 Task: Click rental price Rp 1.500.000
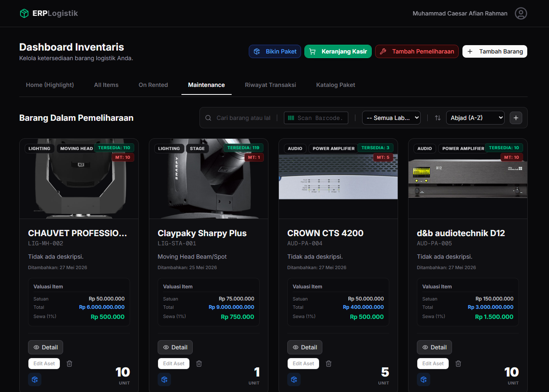coord(494,317)
